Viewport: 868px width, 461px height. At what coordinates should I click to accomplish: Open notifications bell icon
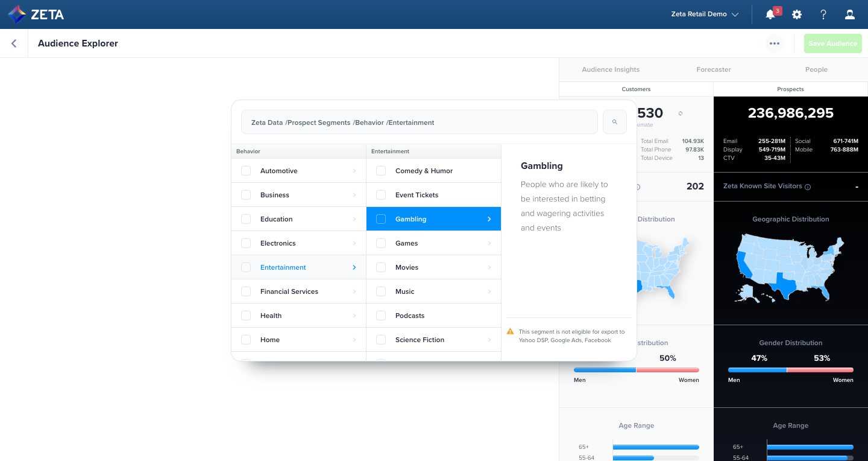(770, 14)
